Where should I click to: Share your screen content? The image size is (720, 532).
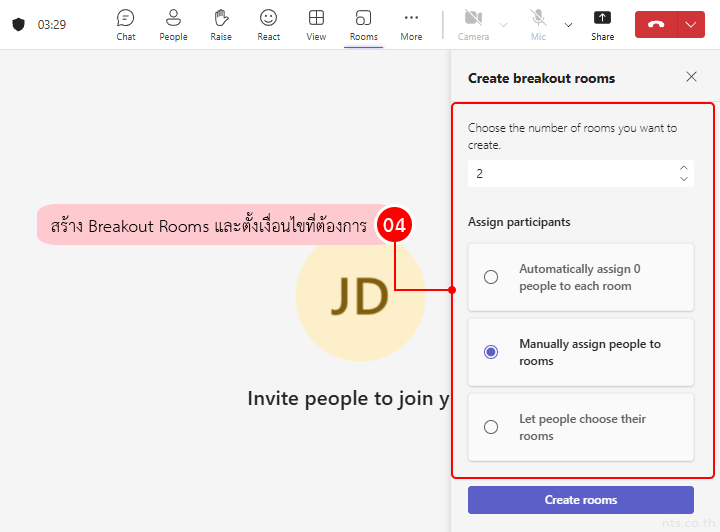tap(602, 24)
